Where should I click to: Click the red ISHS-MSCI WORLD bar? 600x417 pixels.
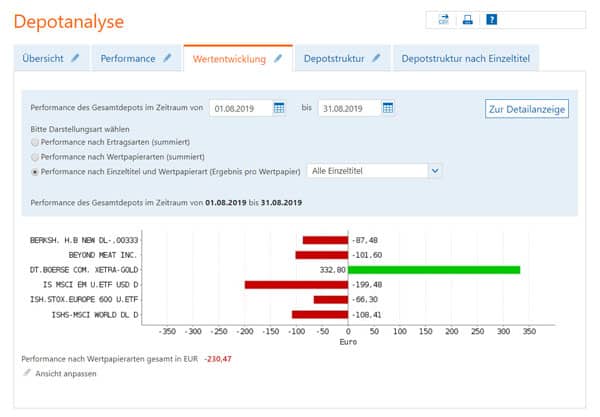click(x=320, y=314)
